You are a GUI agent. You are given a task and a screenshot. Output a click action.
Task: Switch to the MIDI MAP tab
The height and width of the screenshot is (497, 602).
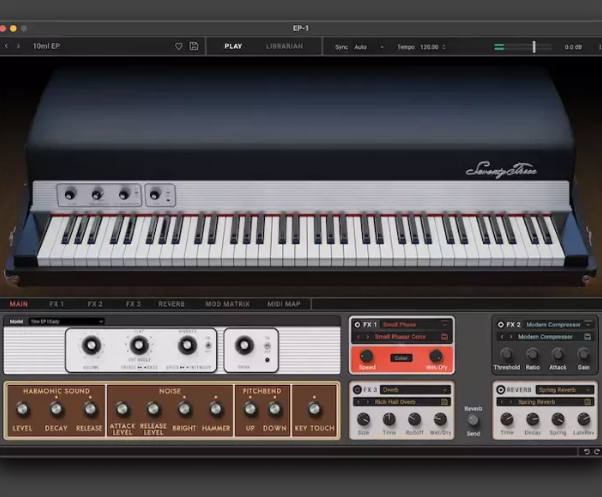(x=284, y=304)
